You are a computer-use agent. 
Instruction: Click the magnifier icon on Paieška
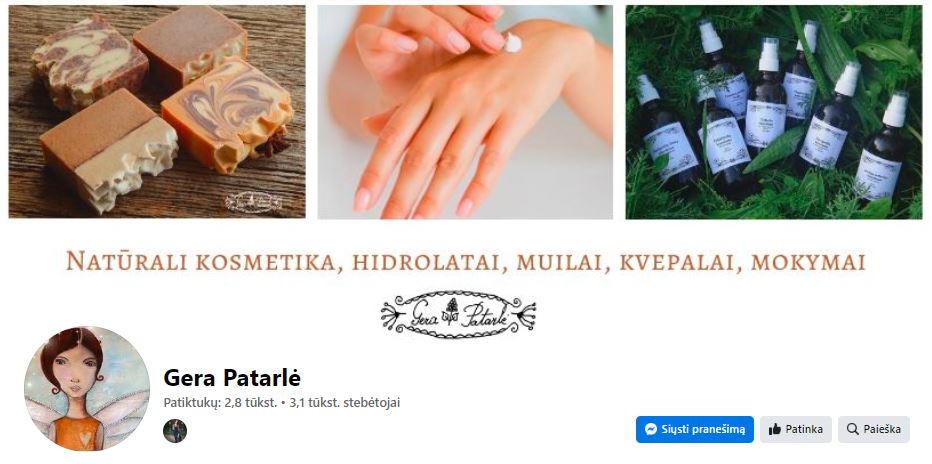click(x=852, y=430)
